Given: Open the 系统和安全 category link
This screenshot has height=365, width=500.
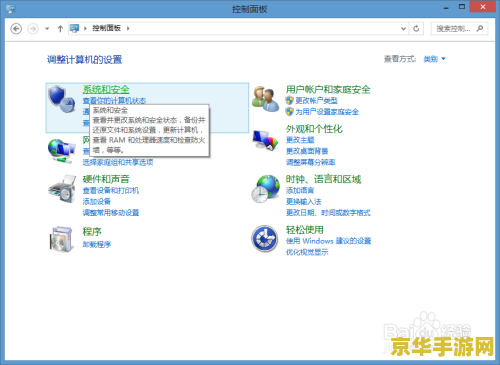Looking at the screenshot, I should (x=106, y=89).
